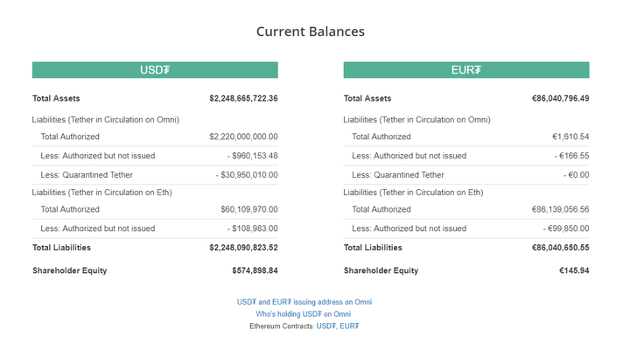Open the USD₮ and EUR₮ issuing address on Omni link

304,302
